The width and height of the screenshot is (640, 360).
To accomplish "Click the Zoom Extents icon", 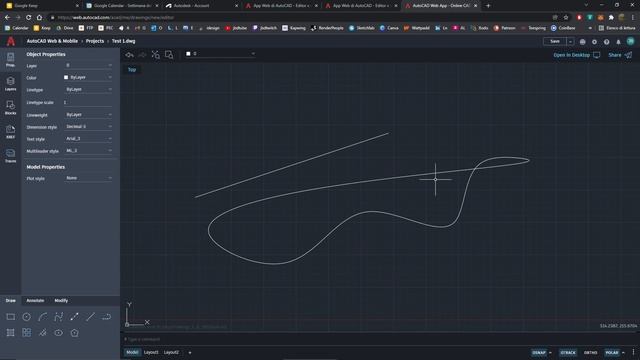I will click(156, 55).
